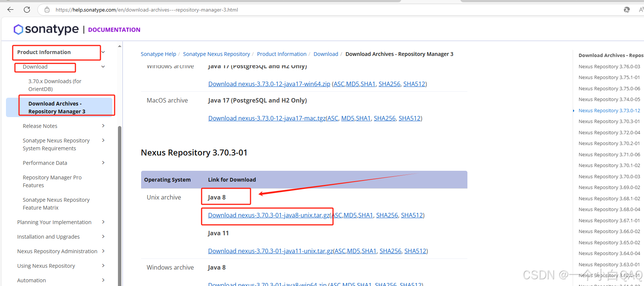Jump to Nexus Repository 3.72.0-04
Screen dimensions: 644x286
[609, 133]
